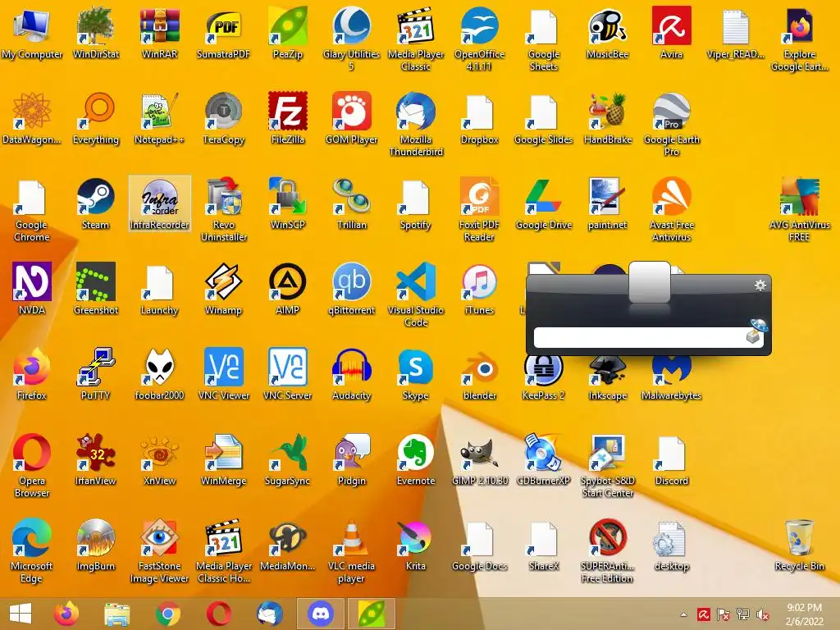Launch VLC media player icon
The image size is (840, 630).
[351, 551]
